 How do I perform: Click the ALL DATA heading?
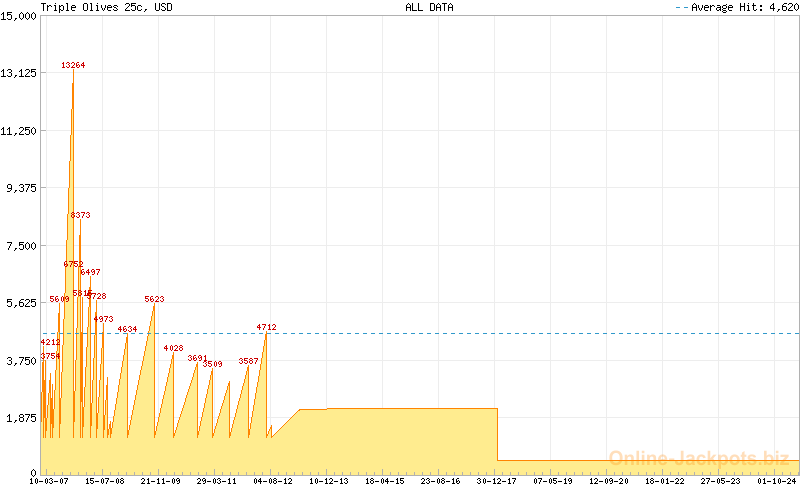click(x=429, y=7)
